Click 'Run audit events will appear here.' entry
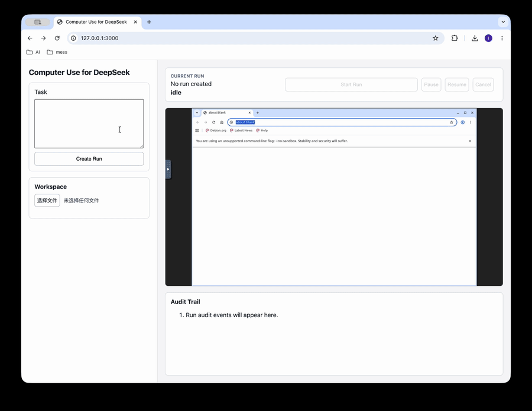 [232, 315]
